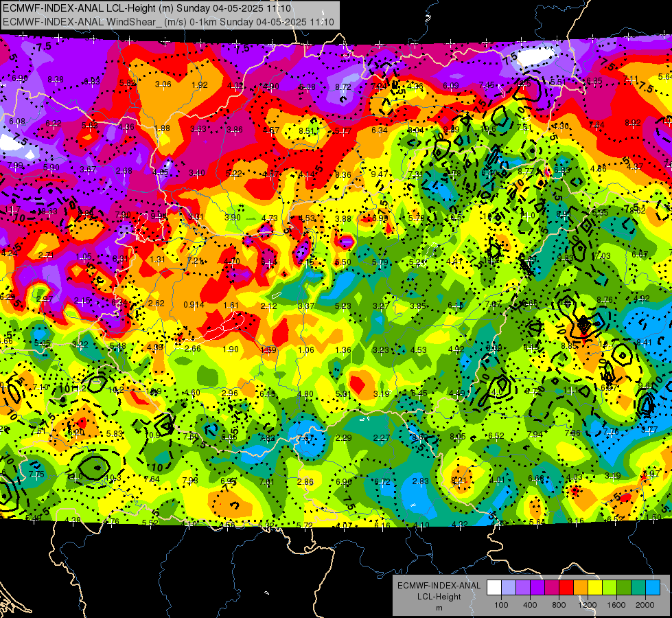672x618 pixels.
Task: Click the grid value '8.92'
Action: [633, 123]
